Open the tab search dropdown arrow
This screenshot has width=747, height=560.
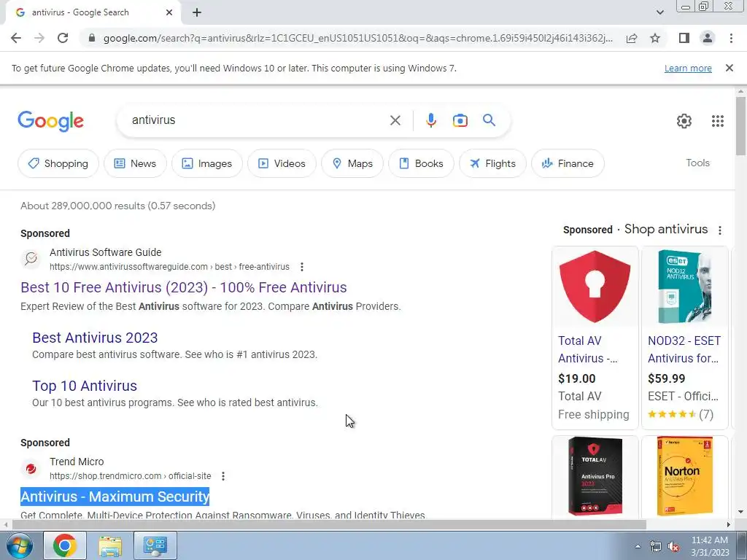[x=659, y=13]
